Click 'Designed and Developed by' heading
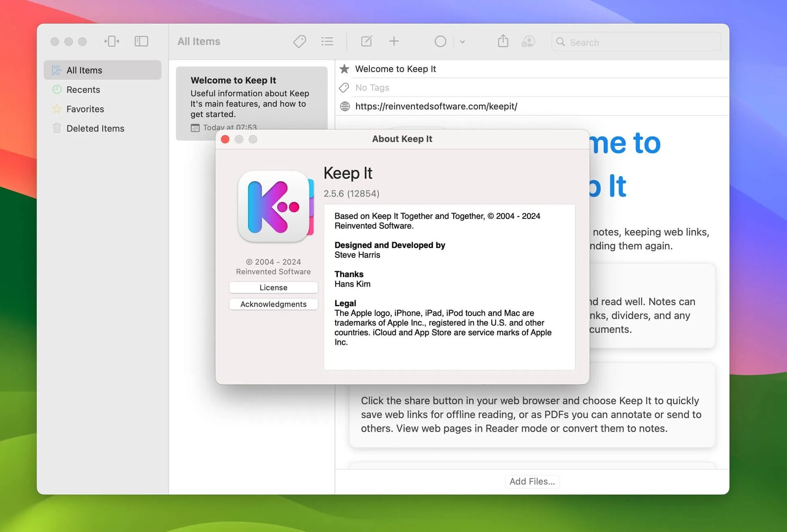 [390, 245]
